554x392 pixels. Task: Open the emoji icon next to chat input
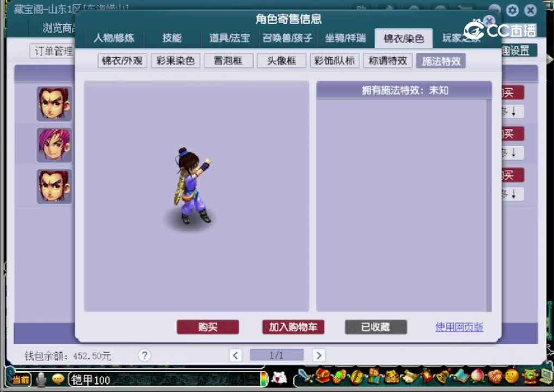(x=57, y=380)
